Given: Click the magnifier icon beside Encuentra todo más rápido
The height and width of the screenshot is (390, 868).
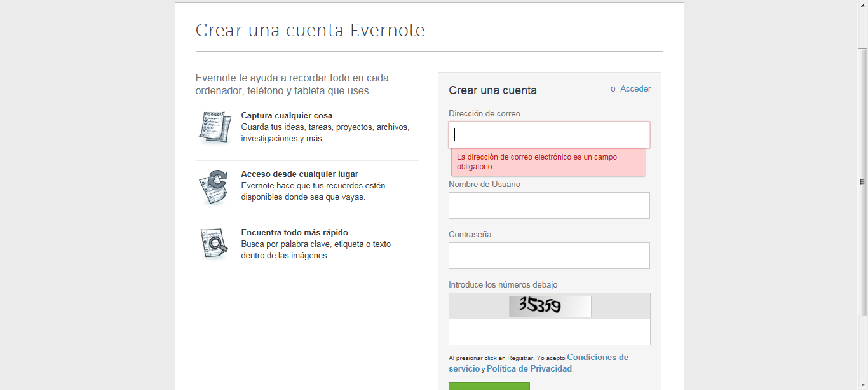Looking at the screenshot, I should pyautogui.click(x=214, y=244).
